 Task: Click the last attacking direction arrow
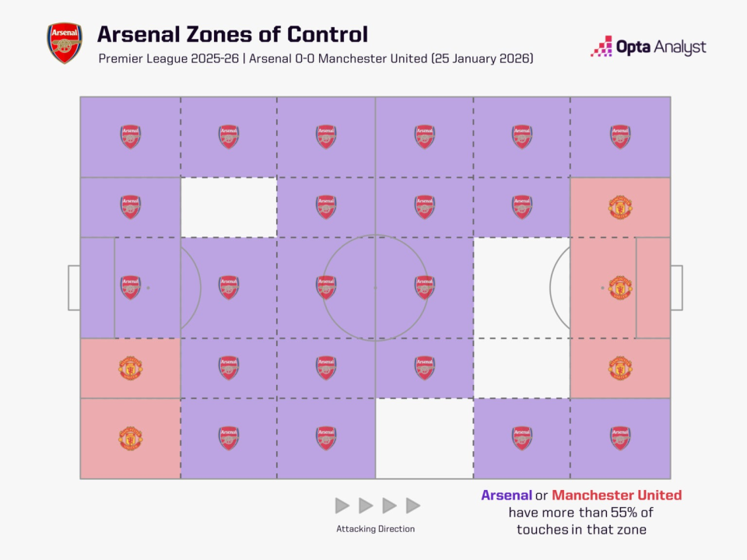point(413,506)
